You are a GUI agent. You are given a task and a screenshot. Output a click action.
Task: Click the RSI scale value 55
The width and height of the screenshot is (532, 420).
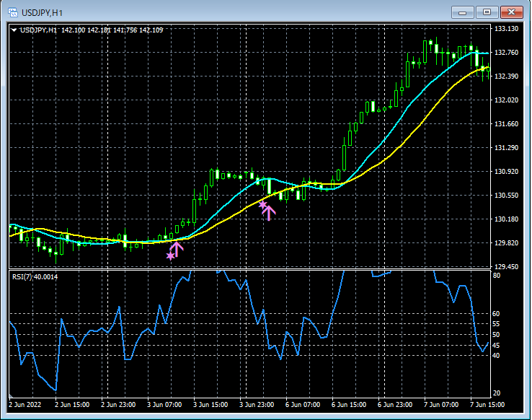[496, 324]
